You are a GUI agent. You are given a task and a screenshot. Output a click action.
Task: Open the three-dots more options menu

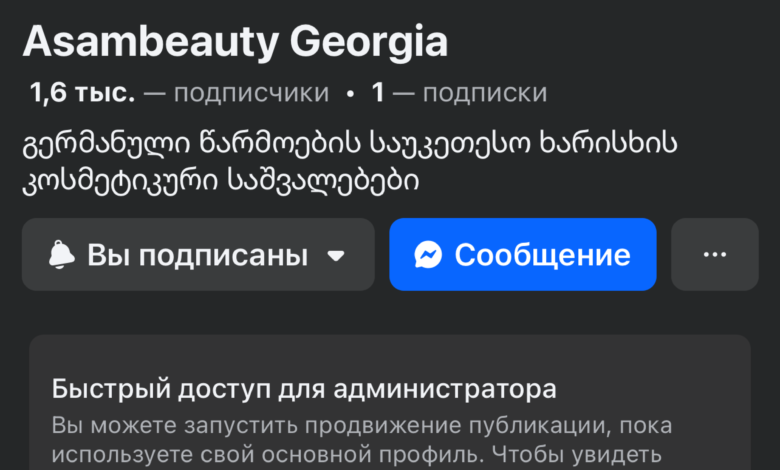[714, 255]
